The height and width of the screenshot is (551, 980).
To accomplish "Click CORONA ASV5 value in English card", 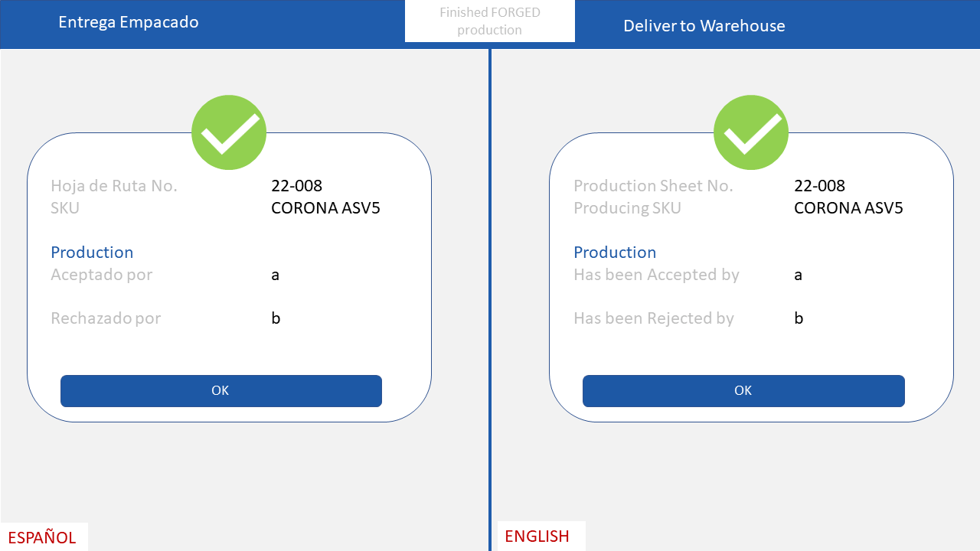I will (x=848, y=208).
